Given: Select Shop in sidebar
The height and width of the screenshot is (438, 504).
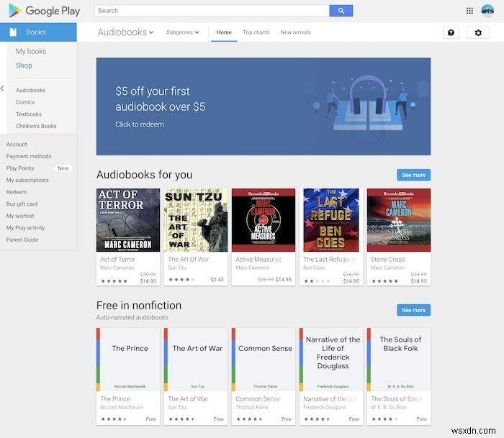Looking at the screenshot, I should click(24, 65).
